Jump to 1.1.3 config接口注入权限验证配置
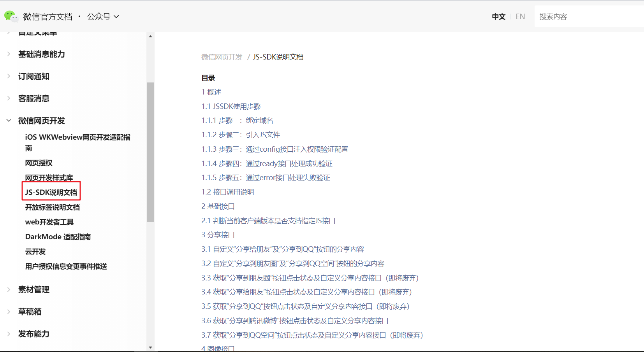Screen dimensions: 644x352 point(275,149)
